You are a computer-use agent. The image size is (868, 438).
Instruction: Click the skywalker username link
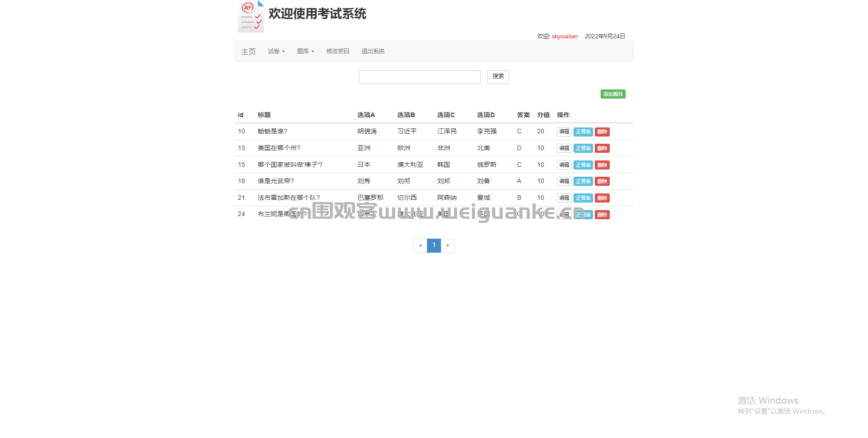coord(565,37)
